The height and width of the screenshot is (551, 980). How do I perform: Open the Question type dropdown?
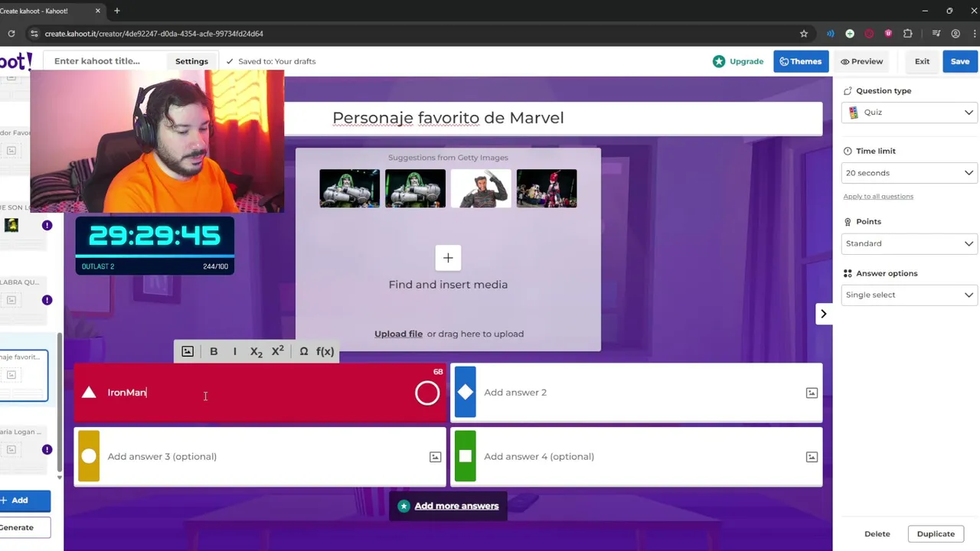(909, 112)
